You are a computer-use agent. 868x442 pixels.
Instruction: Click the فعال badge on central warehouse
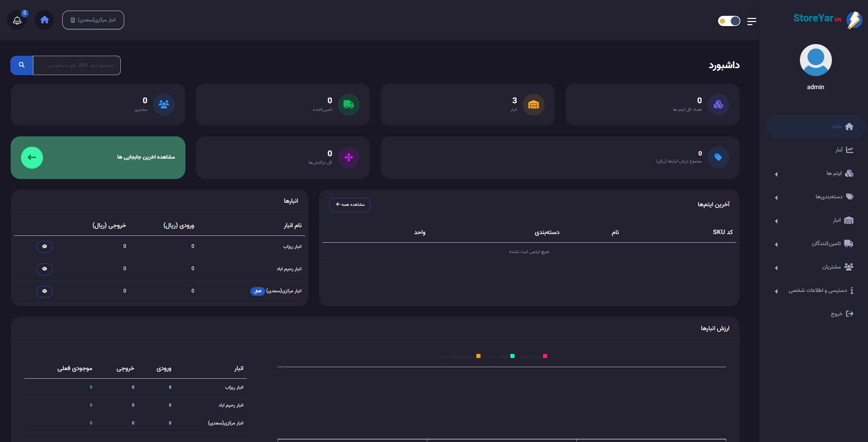click(258, 291)
